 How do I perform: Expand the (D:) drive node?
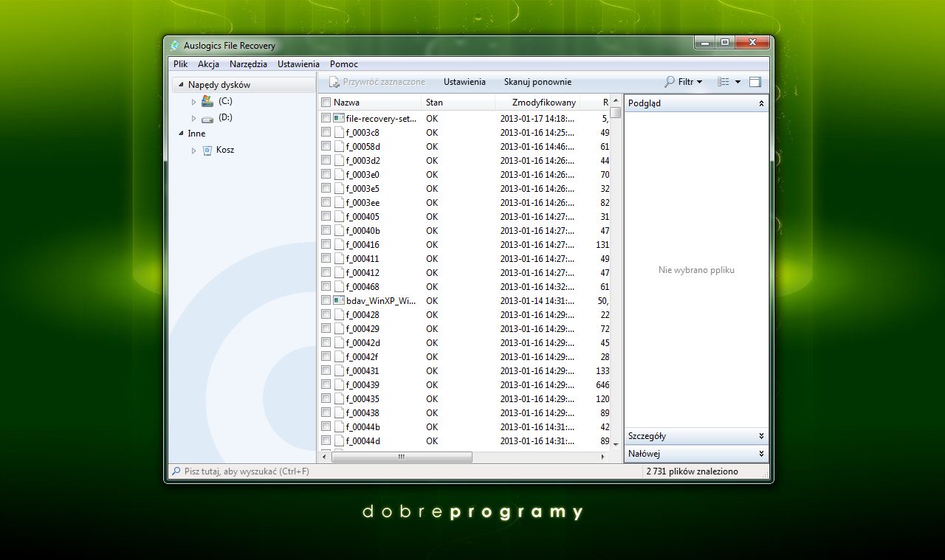pyautogui.click(x=194, y=118)
